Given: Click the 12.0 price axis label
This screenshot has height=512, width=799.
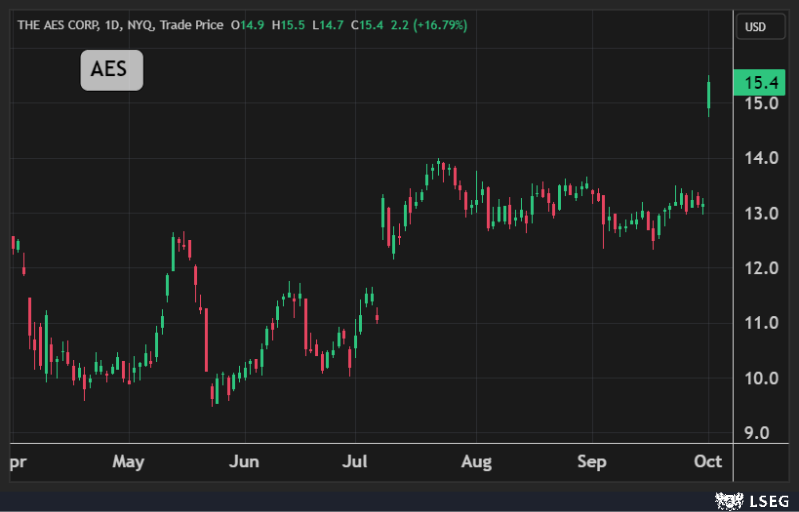Looking at the screenshot, I should coord(755,268).
